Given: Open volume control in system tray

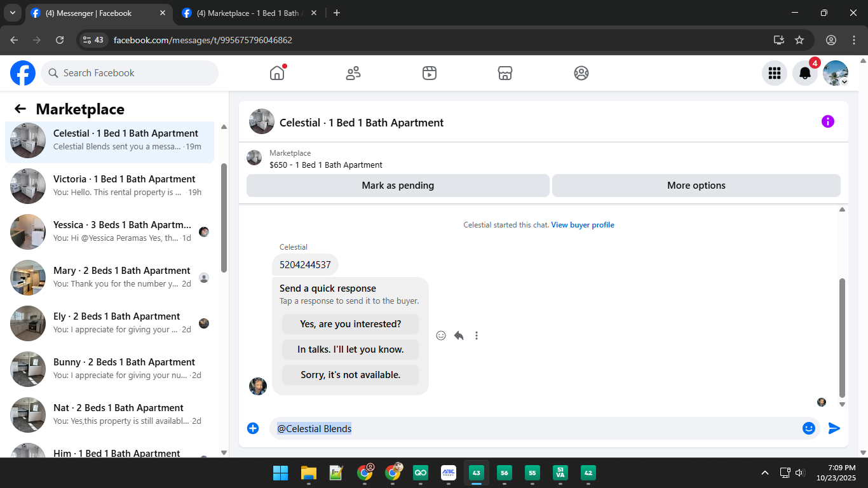Looking at the screenshot, I should tap(800, 473).
